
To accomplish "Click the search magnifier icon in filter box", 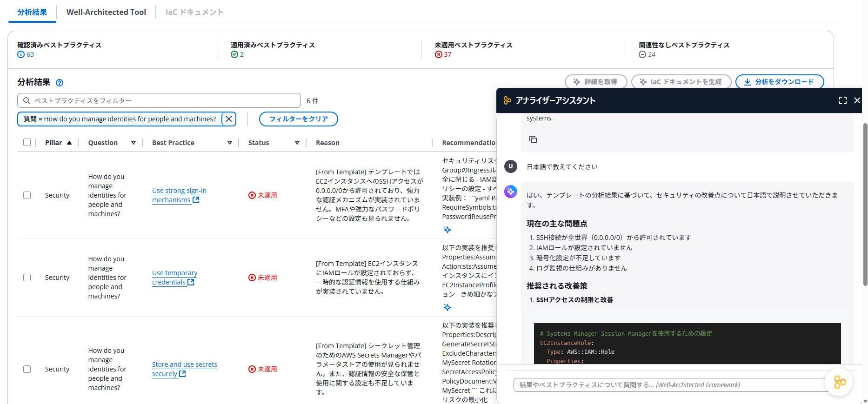I will point(27,100).
